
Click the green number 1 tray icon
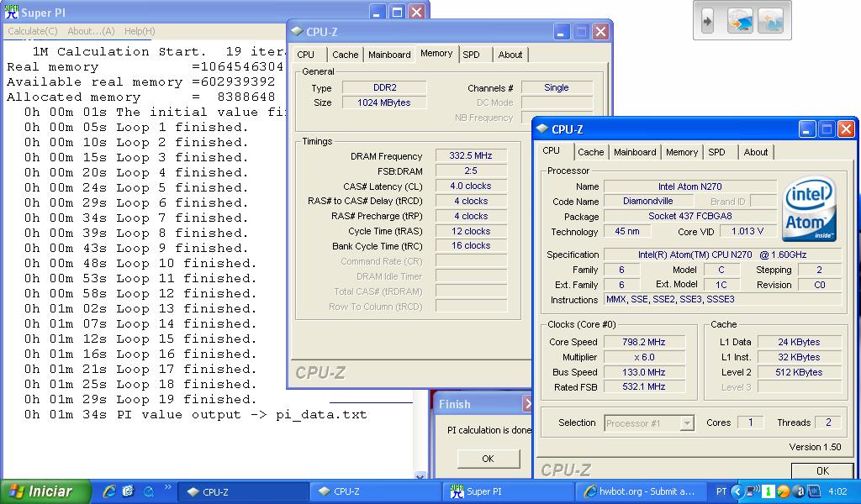[769, 491]
